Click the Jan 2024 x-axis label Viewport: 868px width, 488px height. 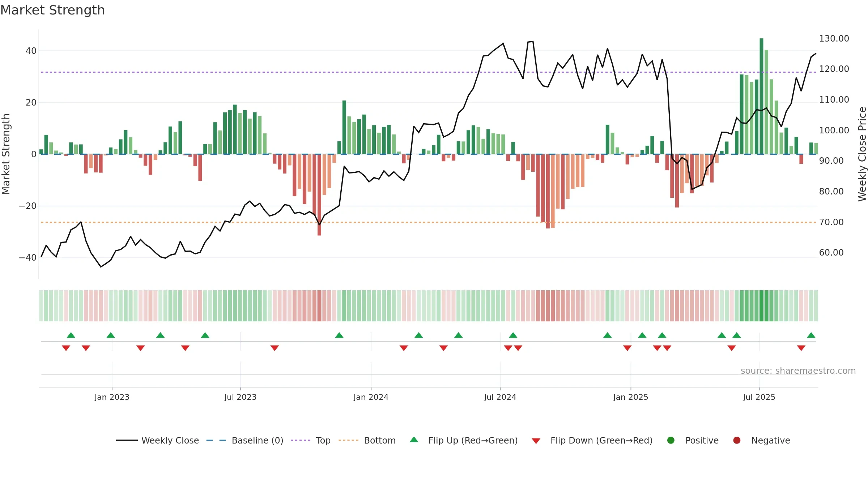(371, 397)
